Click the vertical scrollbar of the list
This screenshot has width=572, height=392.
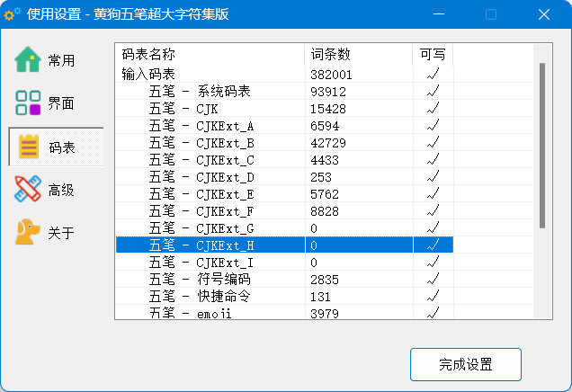(x=541, y=144)
